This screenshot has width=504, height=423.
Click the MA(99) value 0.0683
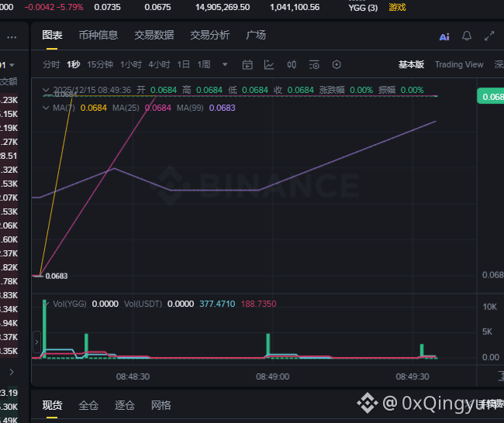tap(222, 108)
